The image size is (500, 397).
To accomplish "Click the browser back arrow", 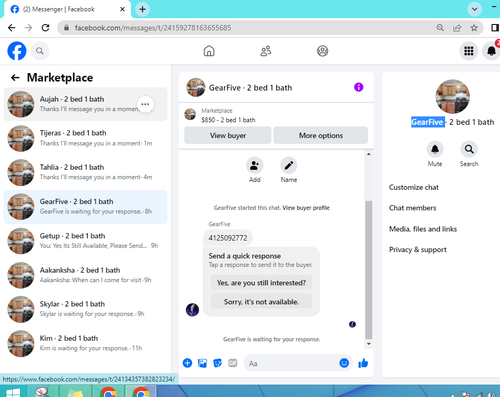I will [12, 28].
